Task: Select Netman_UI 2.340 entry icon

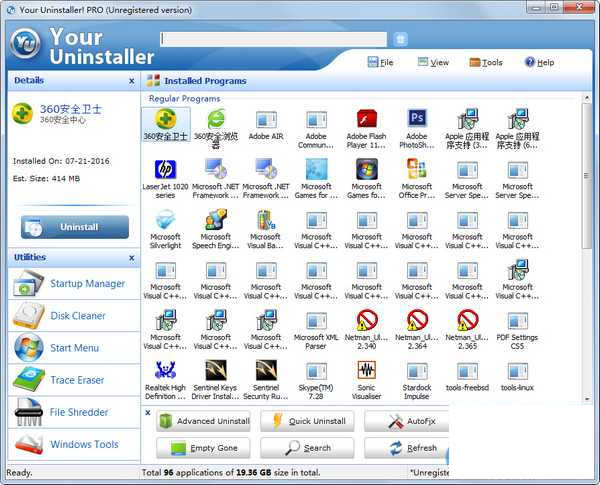Action: point(367,320)
